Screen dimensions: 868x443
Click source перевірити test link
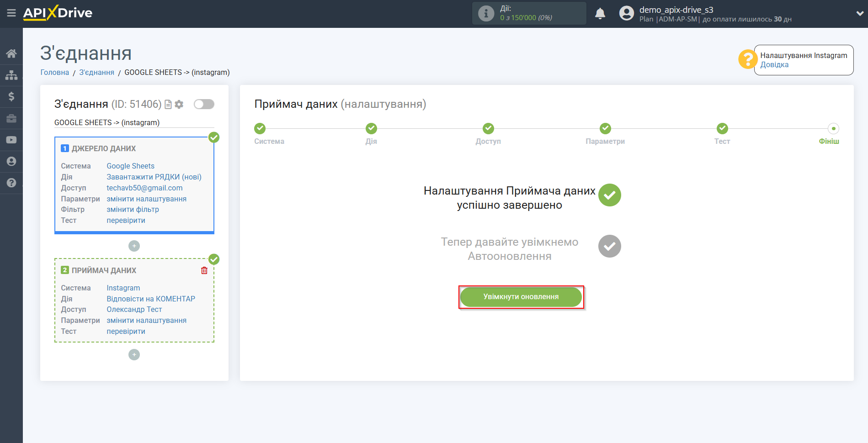pyautogui.click(x=126, y=221)
